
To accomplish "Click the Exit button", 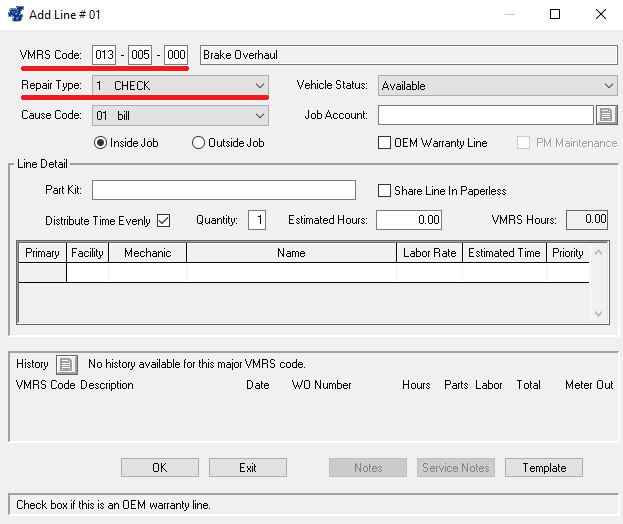I will tap(247, 467).
